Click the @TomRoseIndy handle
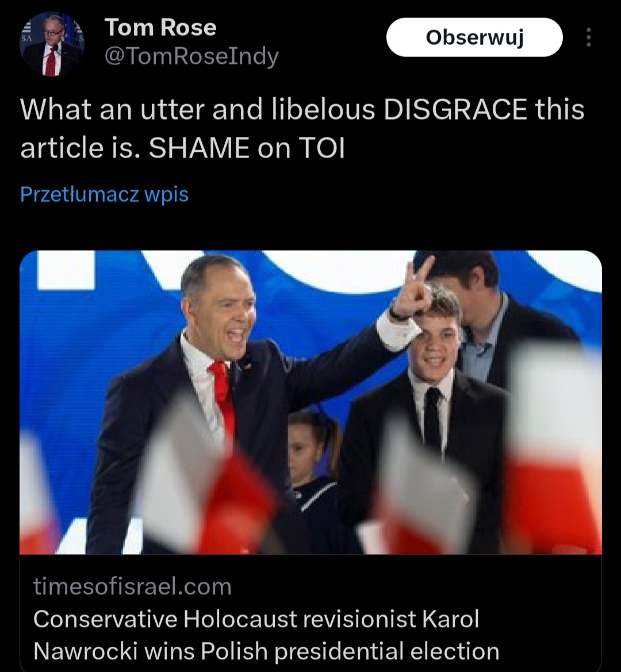The height and width of the screenshot is (672, 621). [x=191, y=56]
